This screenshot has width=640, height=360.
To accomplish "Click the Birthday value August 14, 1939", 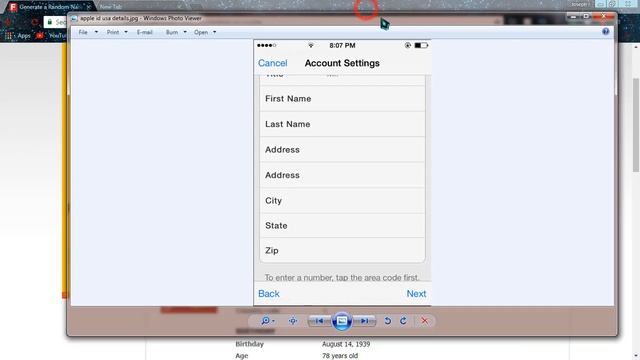I will (x=346, y=344).
